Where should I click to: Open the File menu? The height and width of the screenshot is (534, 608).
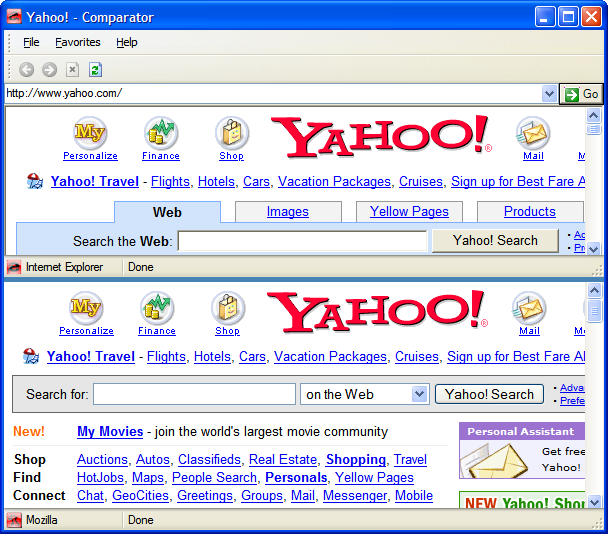(x=31, y=42)
